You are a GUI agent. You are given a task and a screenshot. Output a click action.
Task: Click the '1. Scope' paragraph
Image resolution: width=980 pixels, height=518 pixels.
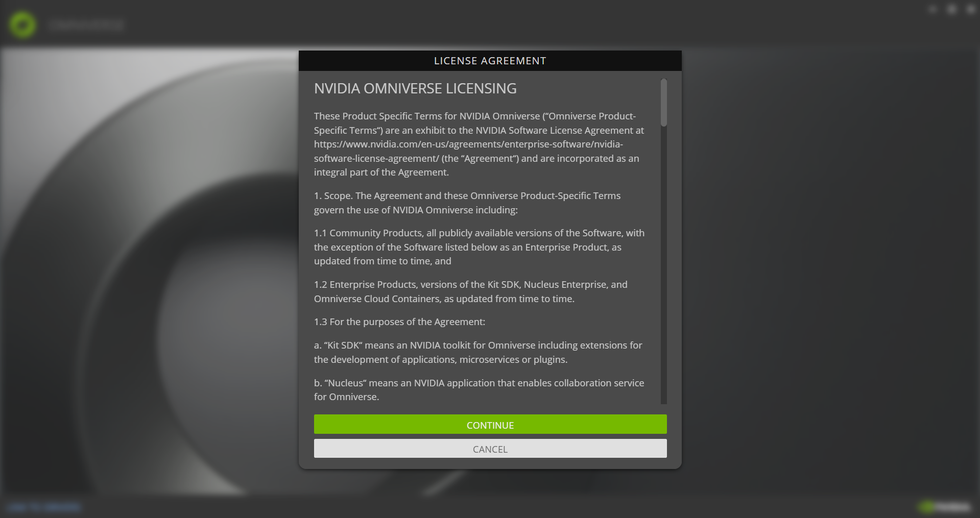[467, 203]
